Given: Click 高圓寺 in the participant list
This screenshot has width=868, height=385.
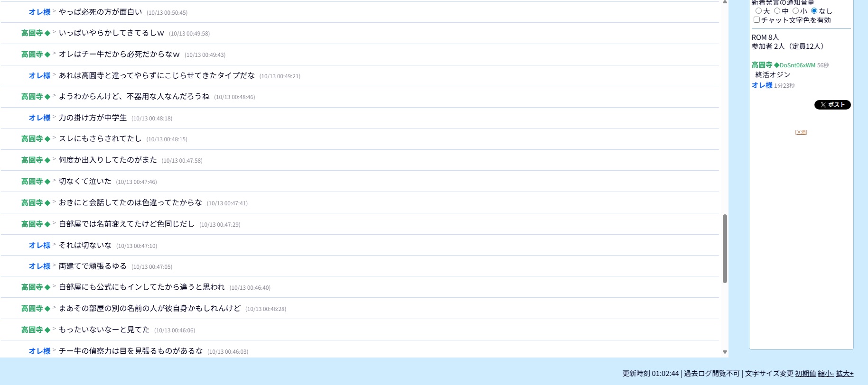Looking at the screenshot, I should [x=762, y=65].
